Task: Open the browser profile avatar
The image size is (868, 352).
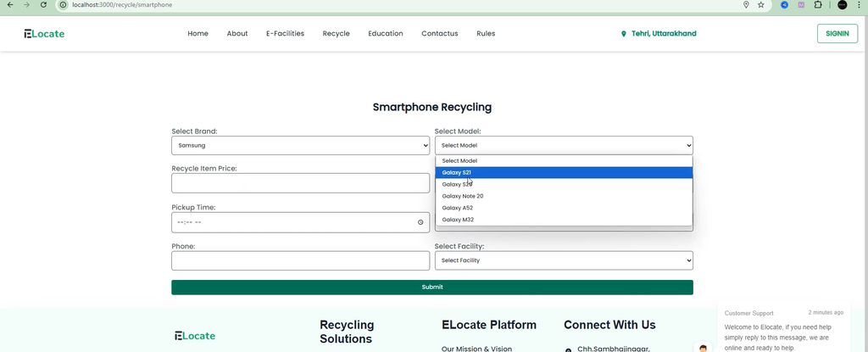Action: click(x=842, y=4)
